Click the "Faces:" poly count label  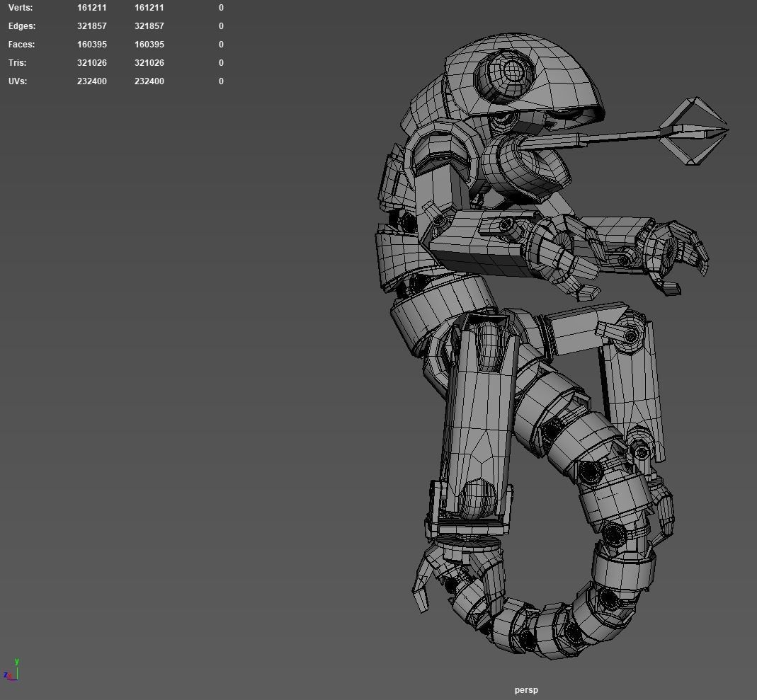point(22,45)
